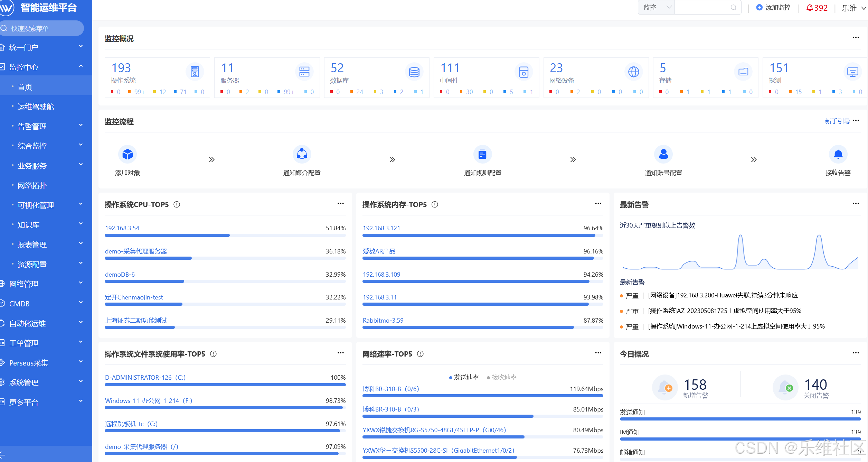Open more options for 最新告警 panel
Screen dimensions: 868x462
pos(856,203)
